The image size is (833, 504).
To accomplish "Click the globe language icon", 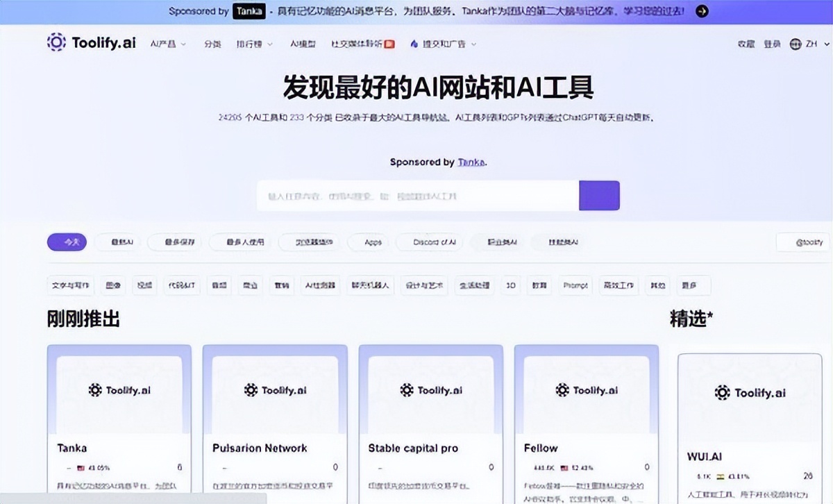I will [x=796, y=44].
